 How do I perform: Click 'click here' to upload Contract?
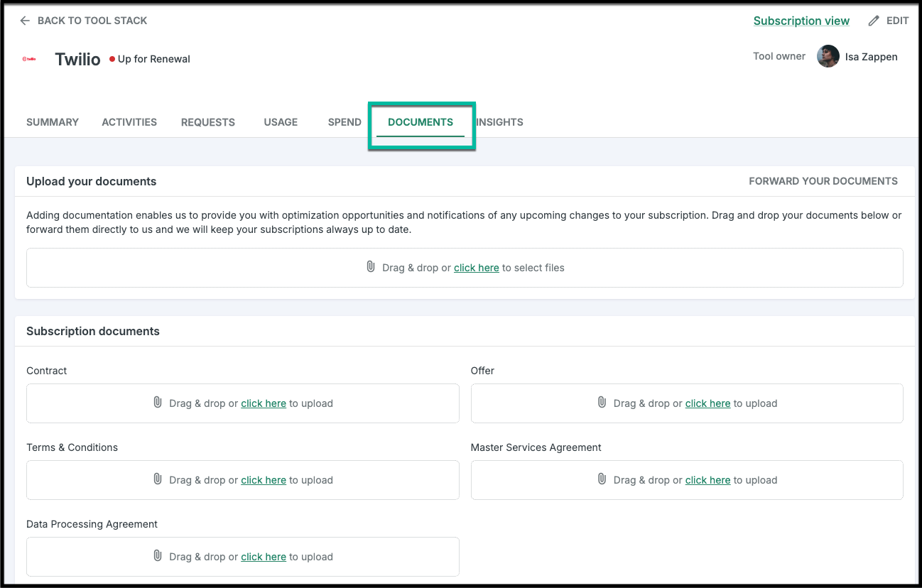pyautogui.click(x=264, y=403)
